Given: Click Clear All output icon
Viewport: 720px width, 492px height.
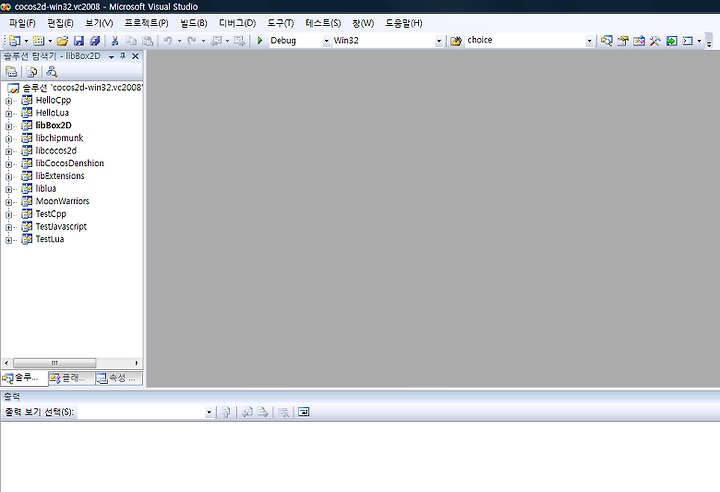Looking at the screenshot, I should click(x=283, y=412).
